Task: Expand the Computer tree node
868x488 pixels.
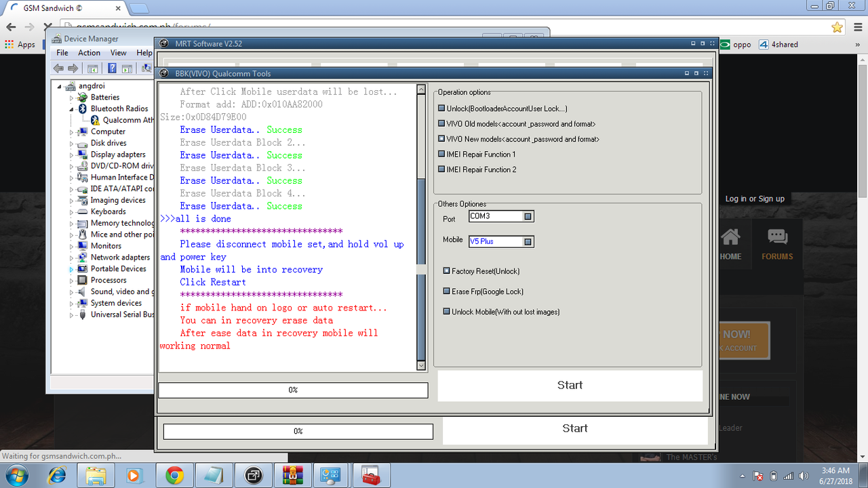Action: coord(71,132)
